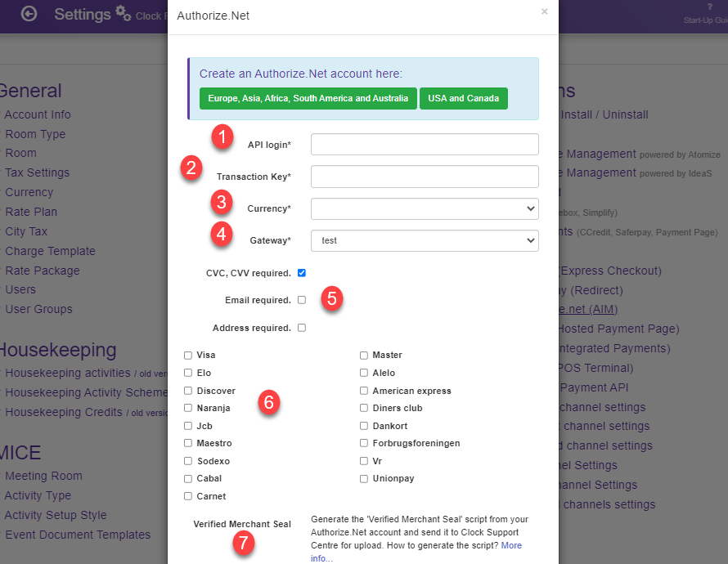Open the Currency dropdown

(424, 208)
